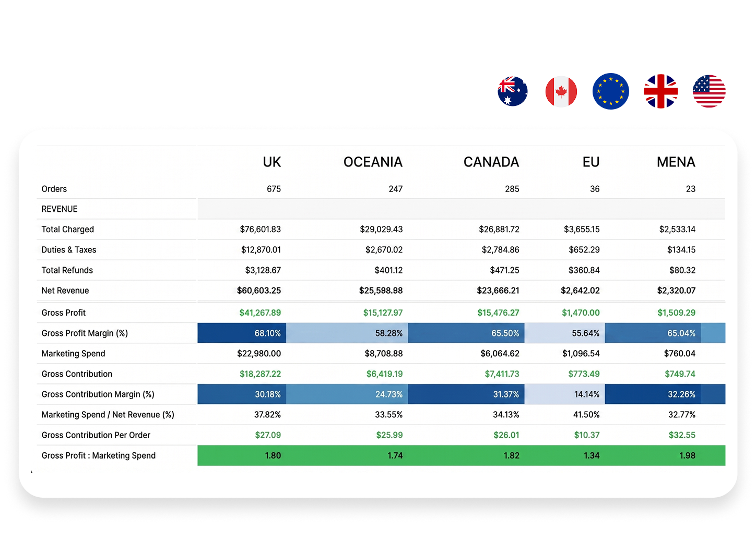
Task: Click total charged $76,601.83
Action: [x=261, y=230]
